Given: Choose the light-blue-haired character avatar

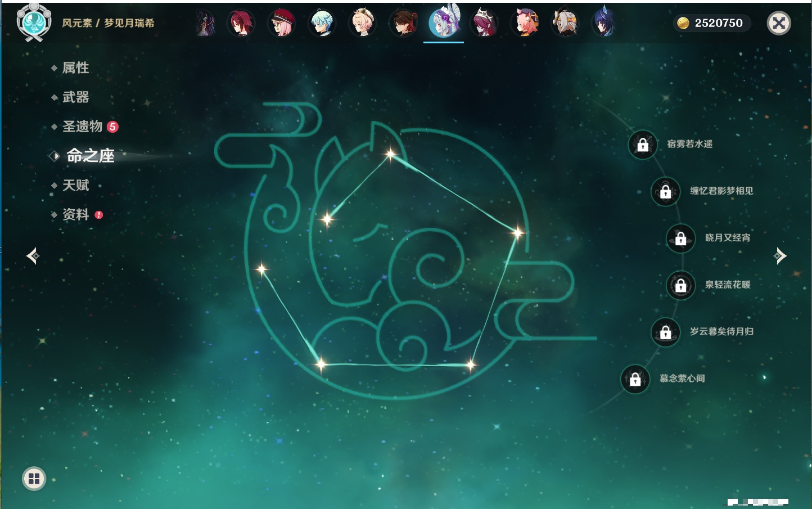Looking at the screenshot, I should pyautogui.click(x=322, y=23).
